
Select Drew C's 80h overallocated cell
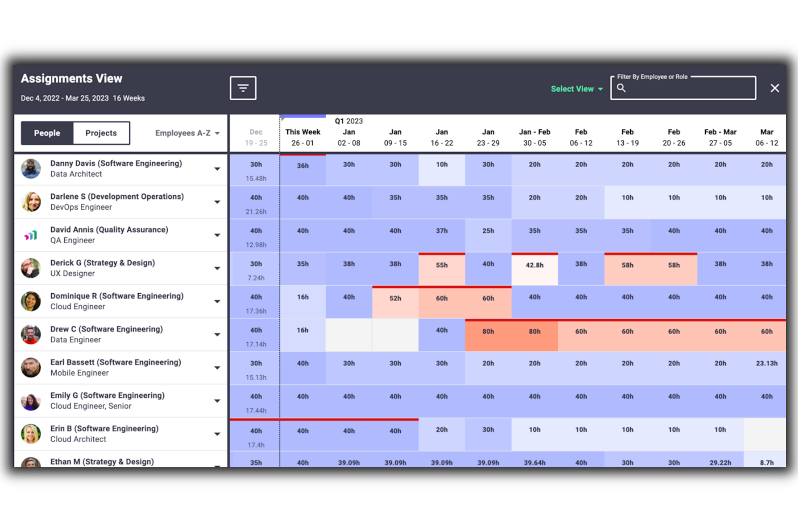(488, 331)
